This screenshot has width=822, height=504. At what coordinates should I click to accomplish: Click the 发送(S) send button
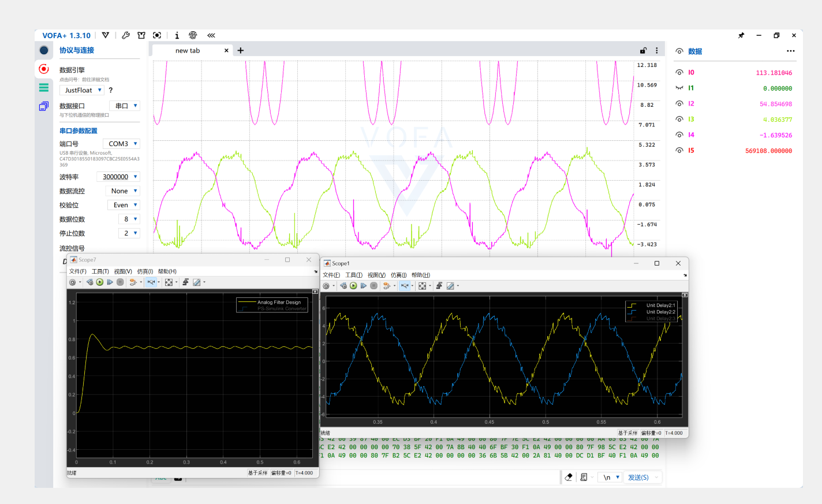(638, 477)
